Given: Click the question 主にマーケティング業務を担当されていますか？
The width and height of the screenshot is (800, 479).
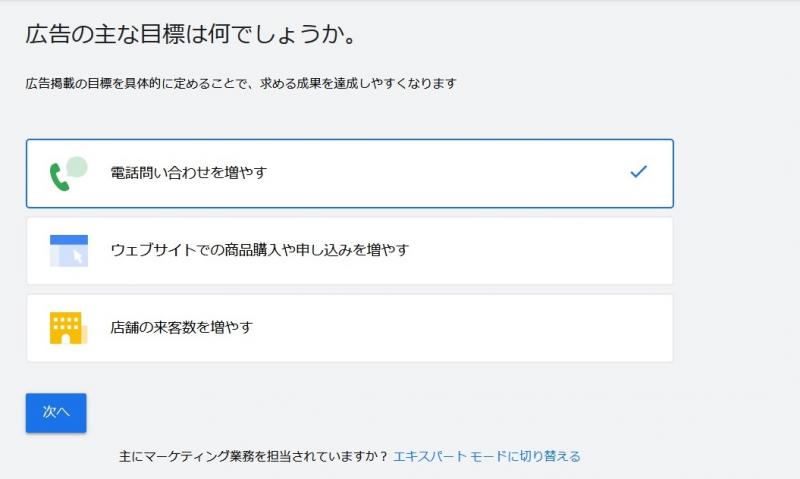Looking at the screenshot, I should pos(253,456).
